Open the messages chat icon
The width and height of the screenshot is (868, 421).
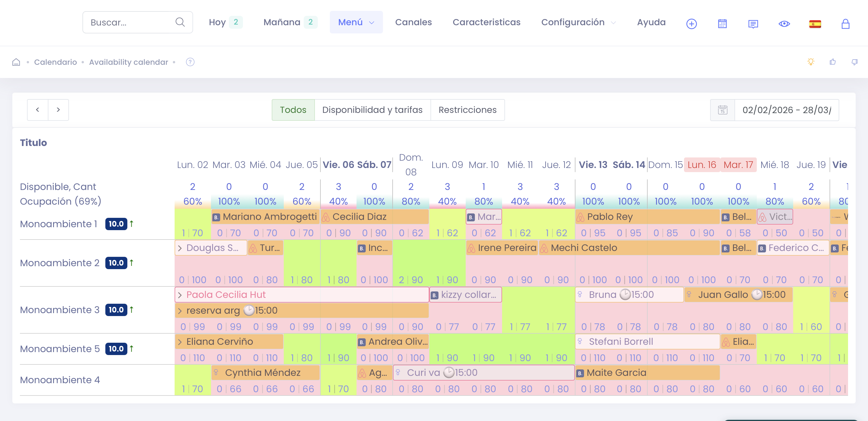pos(753,24)
